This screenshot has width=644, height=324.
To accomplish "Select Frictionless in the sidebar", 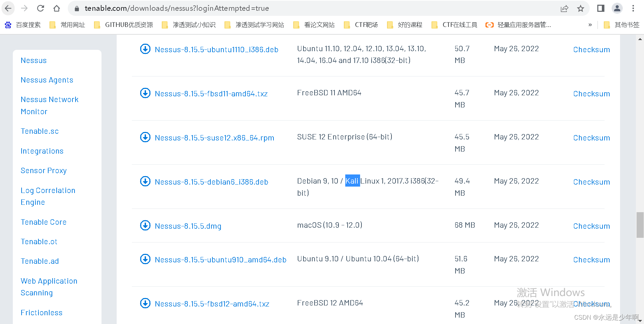I will tap(41, 313).
